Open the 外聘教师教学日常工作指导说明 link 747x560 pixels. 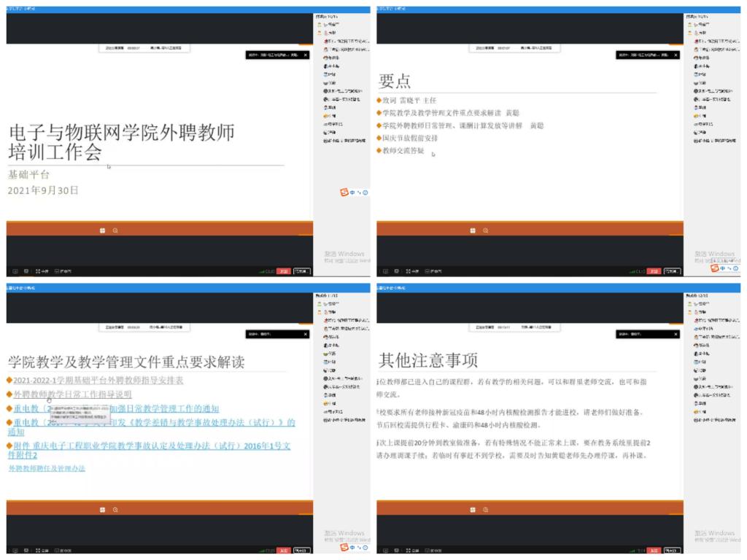point(72,394)
